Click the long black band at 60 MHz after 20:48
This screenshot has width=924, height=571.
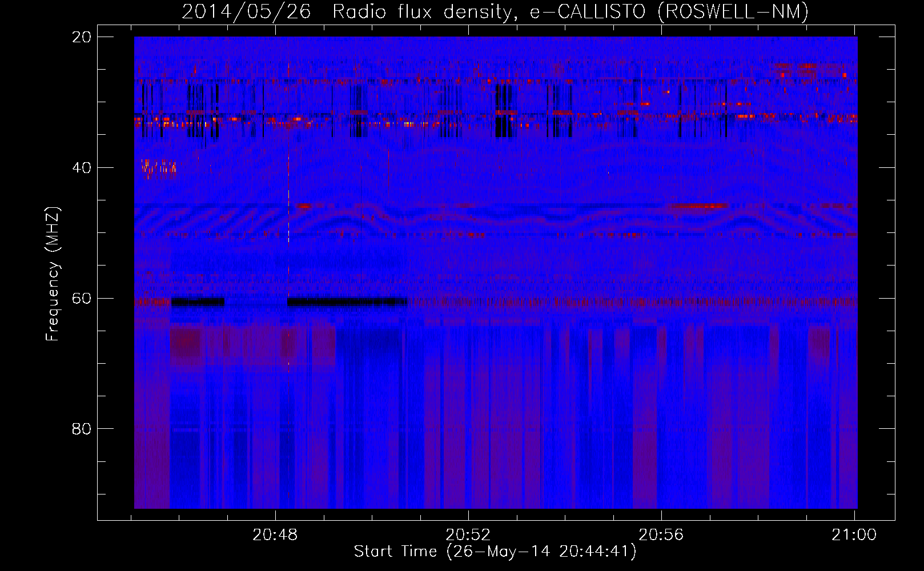click(347, 302)
